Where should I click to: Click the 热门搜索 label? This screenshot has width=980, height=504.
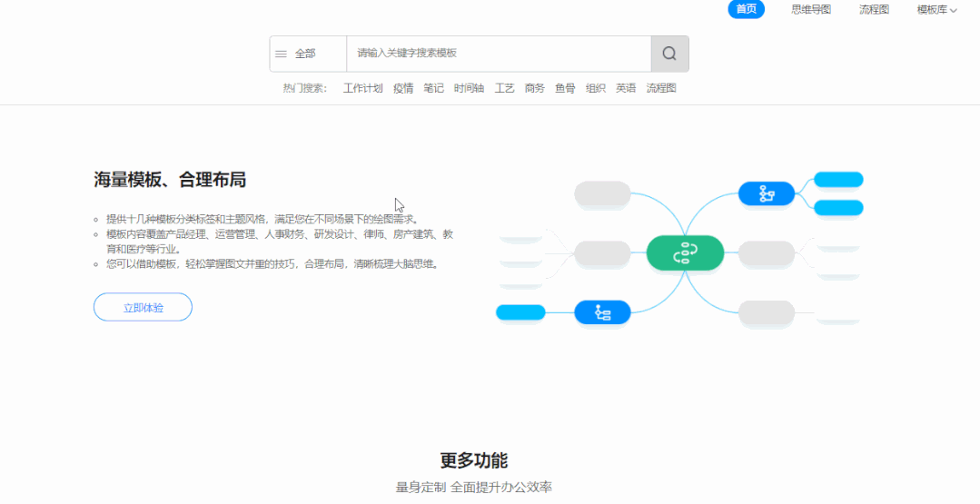[305, 88]
